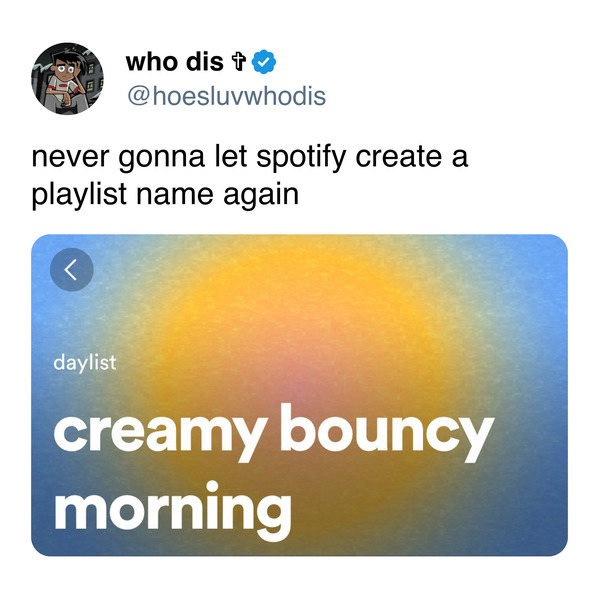Click the word name in the tweet

175,195
